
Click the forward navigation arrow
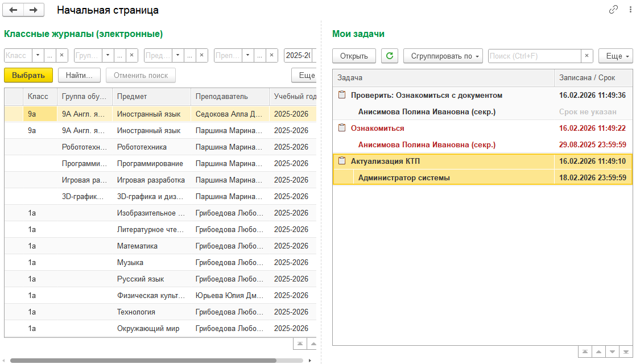pos(34,10)
